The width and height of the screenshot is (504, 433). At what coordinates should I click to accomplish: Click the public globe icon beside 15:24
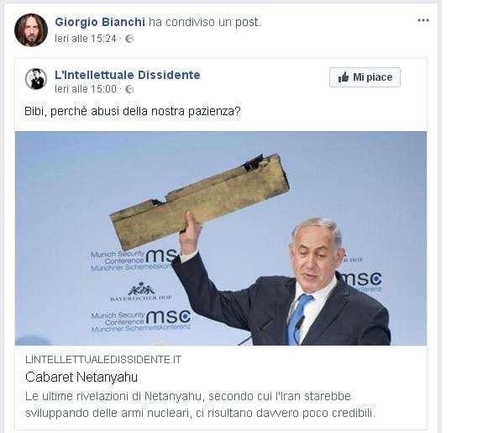click(x=129, y=39)
